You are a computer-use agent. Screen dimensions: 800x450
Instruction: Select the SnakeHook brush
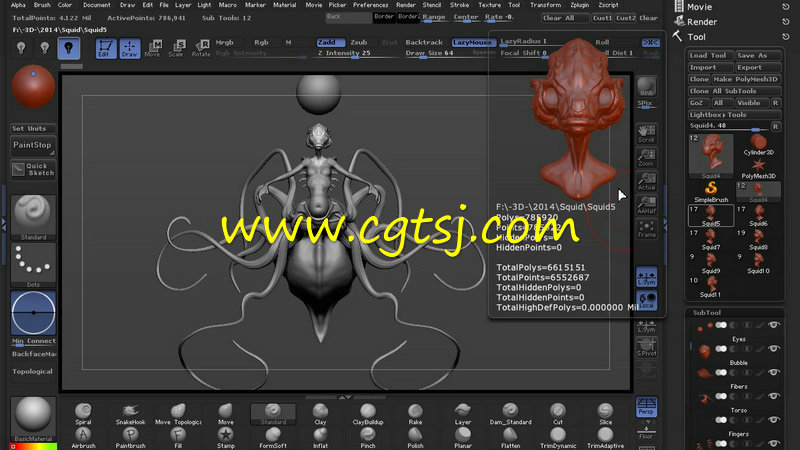130,414
